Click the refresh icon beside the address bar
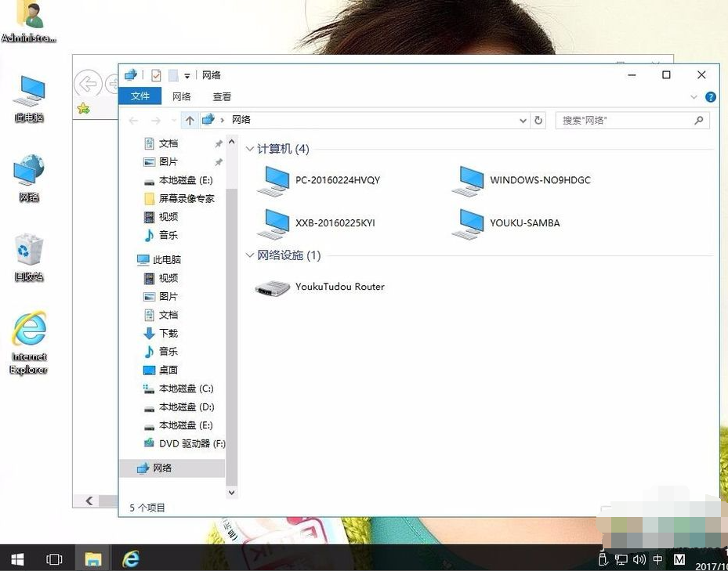Screen dimensions: 728x571 click(x=539, y=120)
